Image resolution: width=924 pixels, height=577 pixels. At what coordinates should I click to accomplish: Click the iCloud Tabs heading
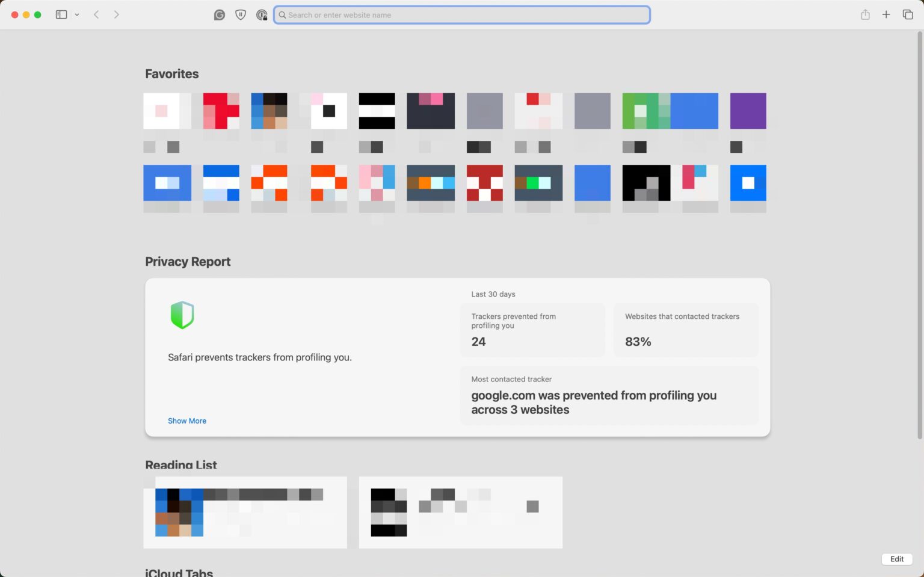pyautogui.click(x=179, y=572)
